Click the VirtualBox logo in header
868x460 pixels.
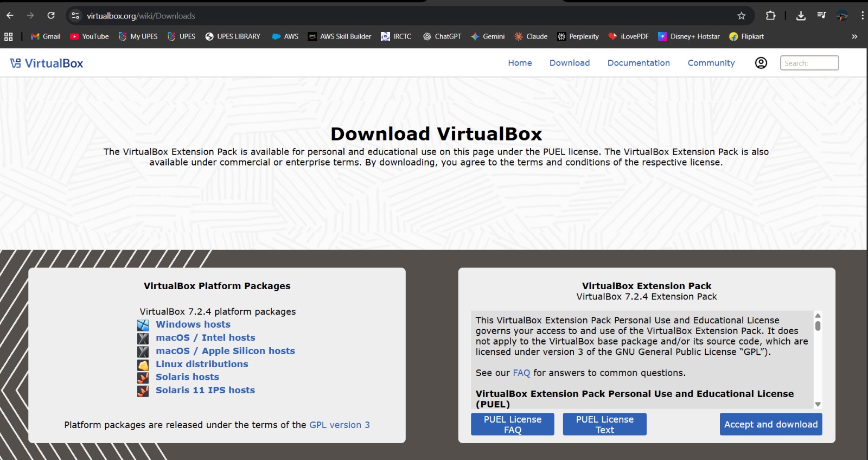pyautogui.click(x=47, y=63)
